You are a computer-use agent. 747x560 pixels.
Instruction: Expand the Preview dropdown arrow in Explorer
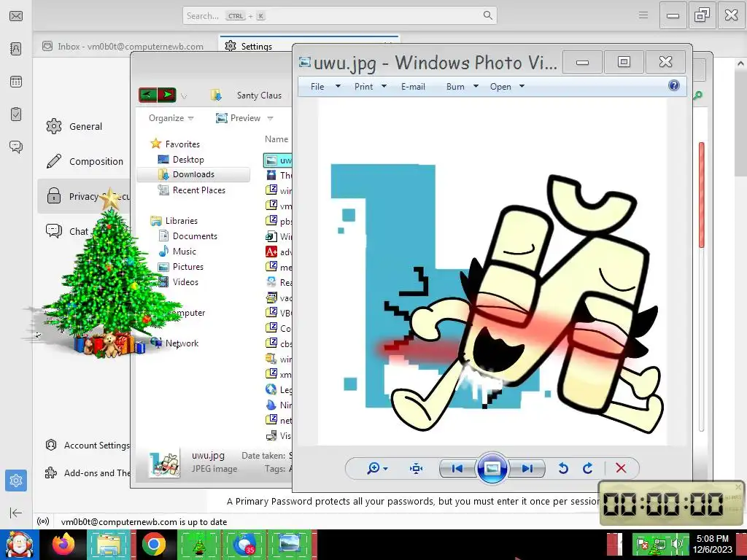coord(270,118)
